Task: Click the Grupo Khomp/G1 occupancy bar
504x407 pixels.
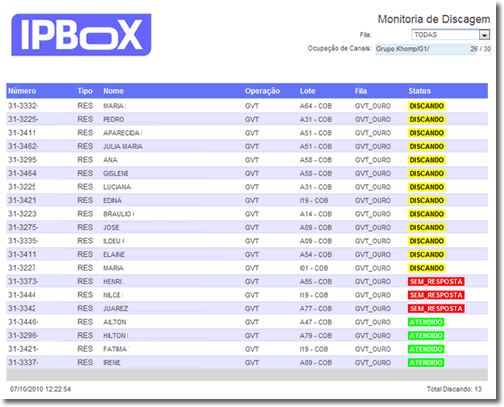Action: tap(433, 49)
